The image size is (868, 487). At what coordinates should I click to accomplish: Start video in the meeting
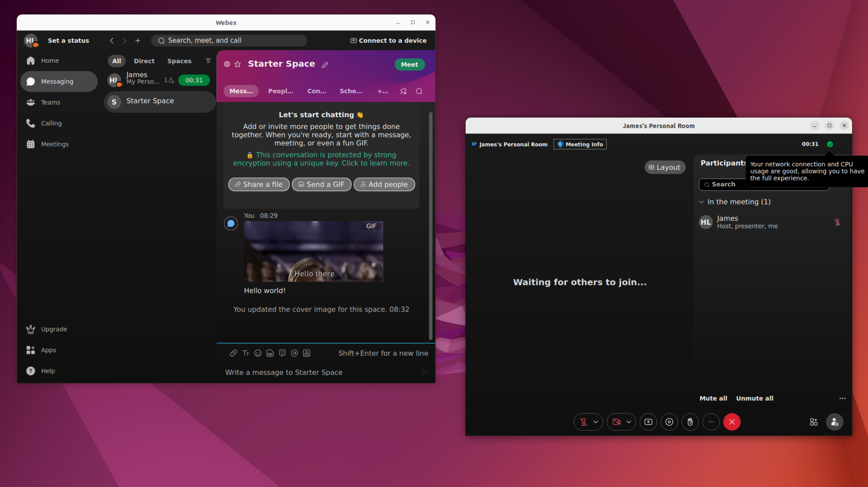(x=617, y=422)
